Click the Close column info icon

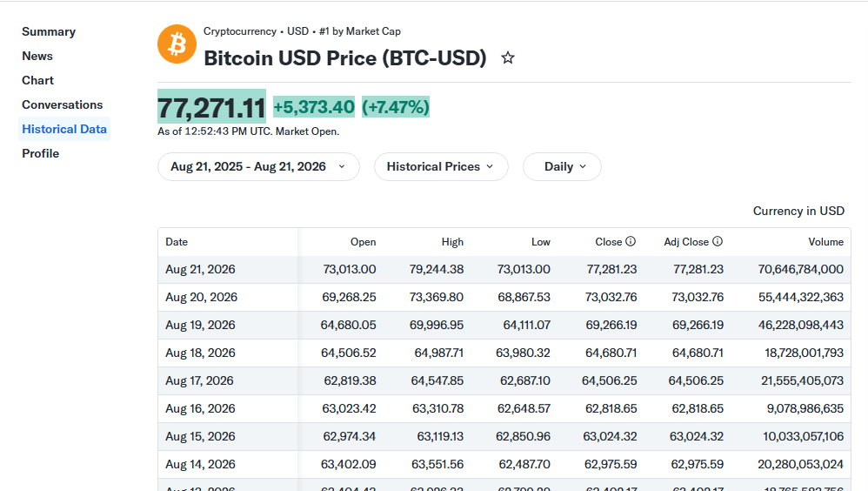[631, 241]
